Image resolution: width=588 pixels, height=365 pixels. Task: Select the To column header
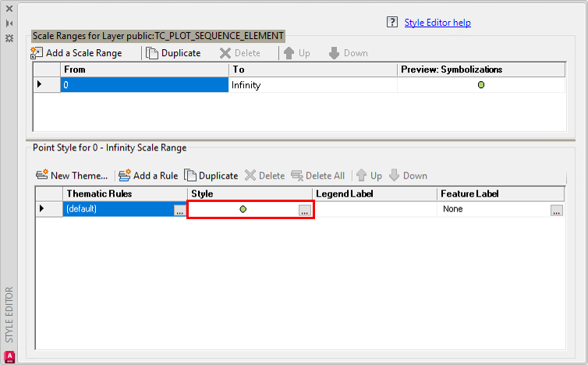point(313,69)
